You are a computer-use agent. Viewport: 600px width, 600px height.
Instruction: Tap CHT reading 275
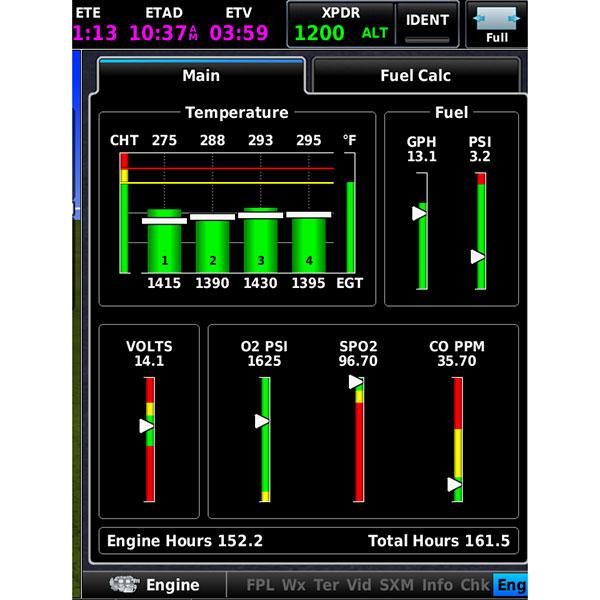(164, 140)
